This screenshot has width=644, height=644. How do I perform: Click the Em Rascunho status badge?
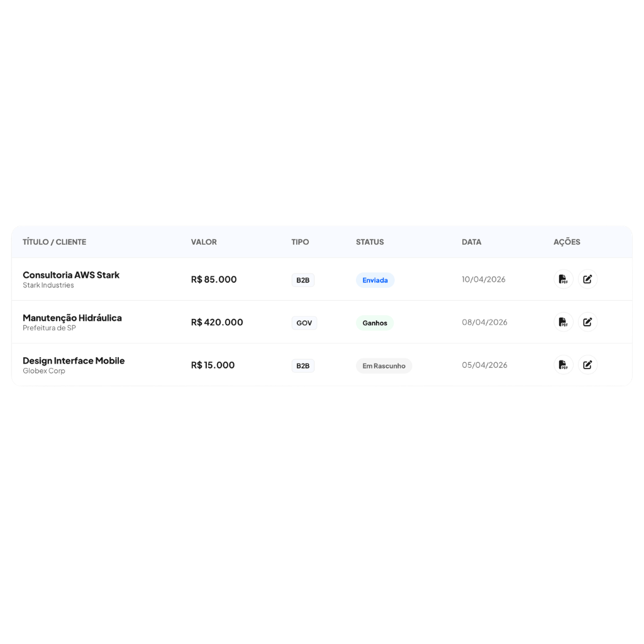384,365
